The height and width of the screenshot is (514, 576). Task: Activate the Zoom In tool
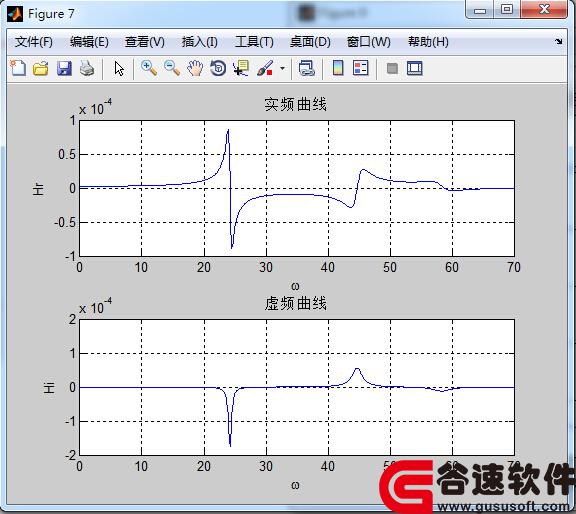click(149, 68)
